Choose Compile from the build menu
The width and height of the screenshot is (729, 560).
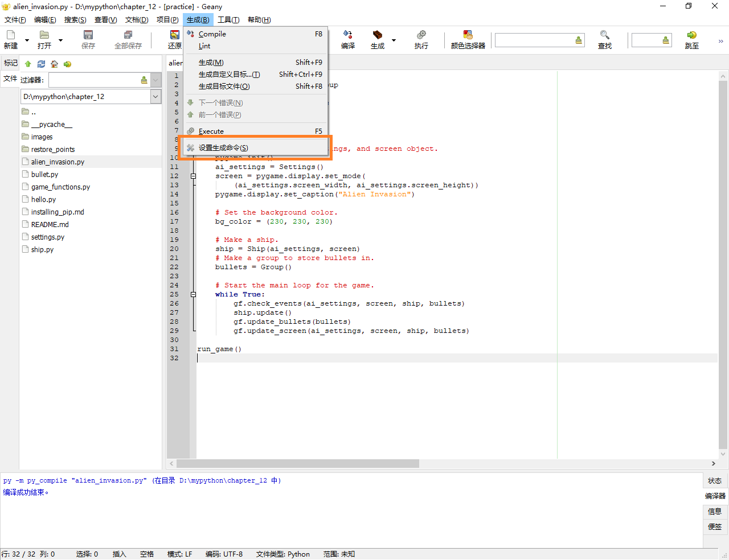click(256, 34)
